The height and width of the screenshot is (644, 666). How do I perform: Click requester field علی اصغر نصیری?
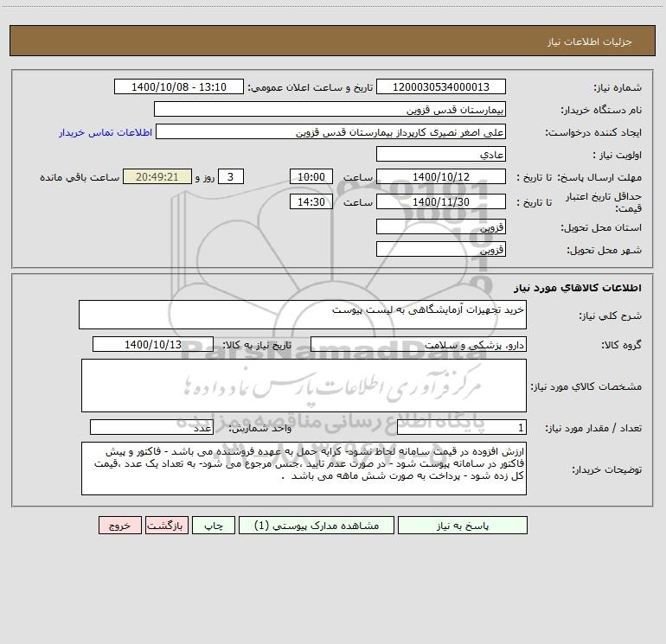coord(331,131)
